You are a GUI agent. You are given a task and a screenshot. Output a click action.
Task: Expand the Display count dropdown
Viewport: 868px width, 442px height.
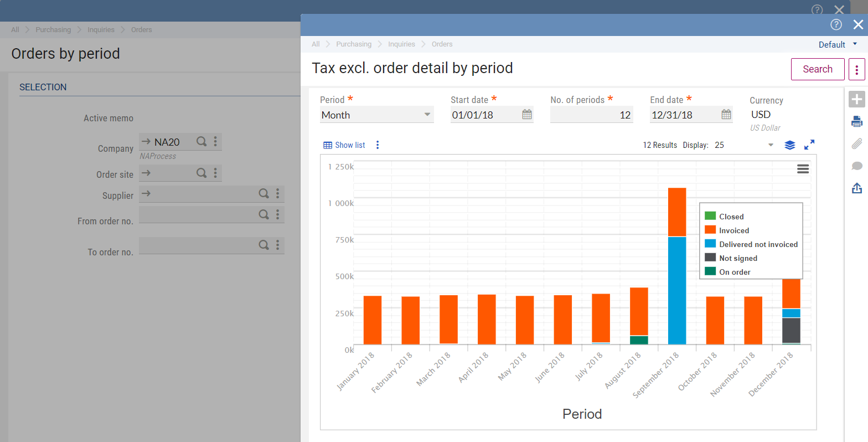770,145
